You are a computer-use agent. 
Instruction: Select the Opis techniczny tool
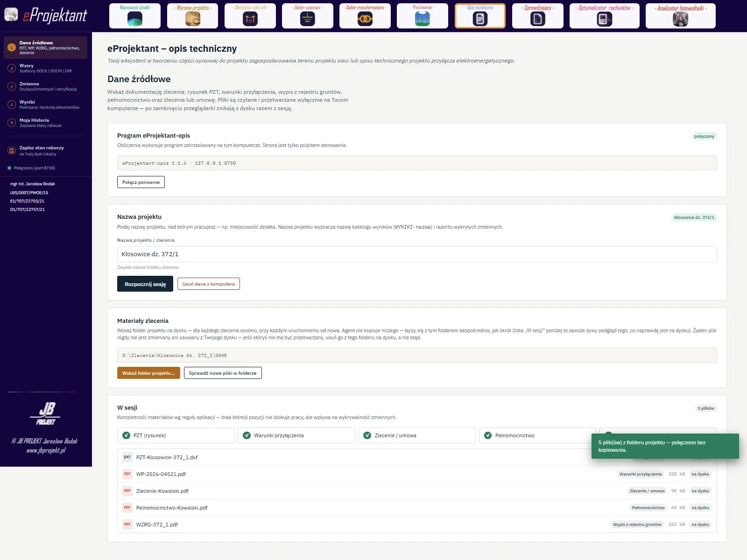pyautogui.click(x=480, y=16)
